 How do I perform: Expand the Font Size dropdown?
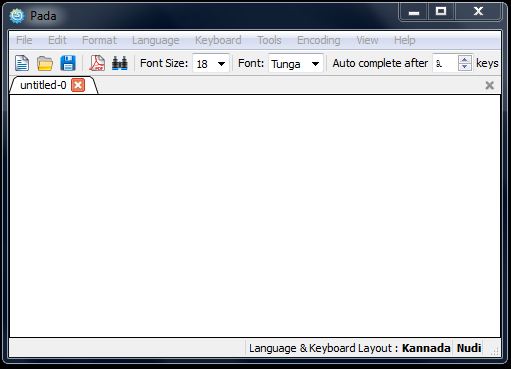[x=221, y=63]
